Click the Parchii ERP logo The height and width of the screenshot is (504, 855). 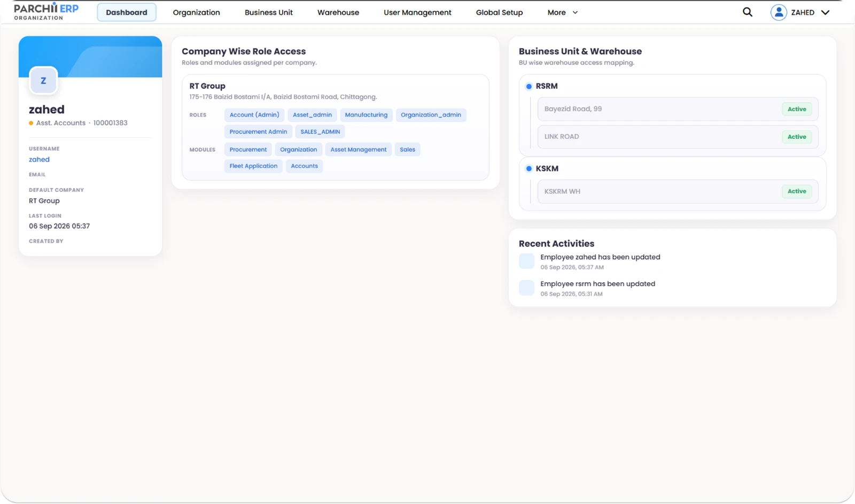(46, 12)
